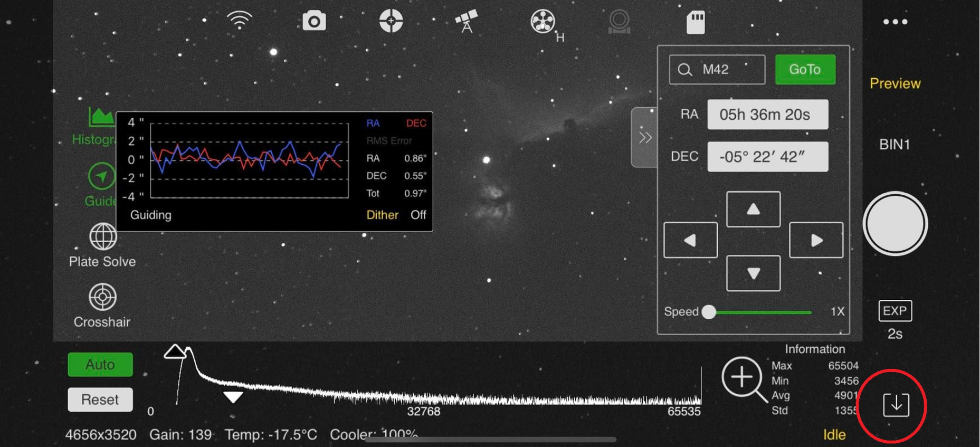980x447 pixels.
Task: Click the guiding graph plot
Action: pyautogui.click(x=250, y=161)
